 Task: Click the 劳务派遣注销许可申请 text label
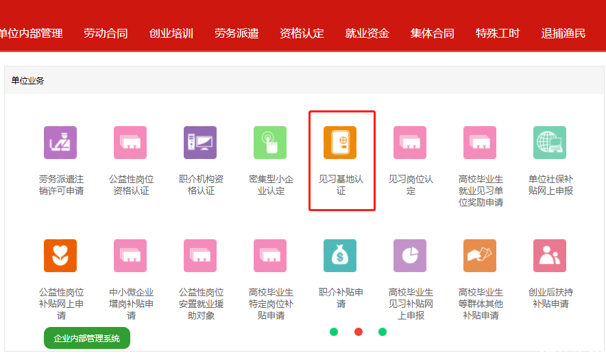coord(61,185)
